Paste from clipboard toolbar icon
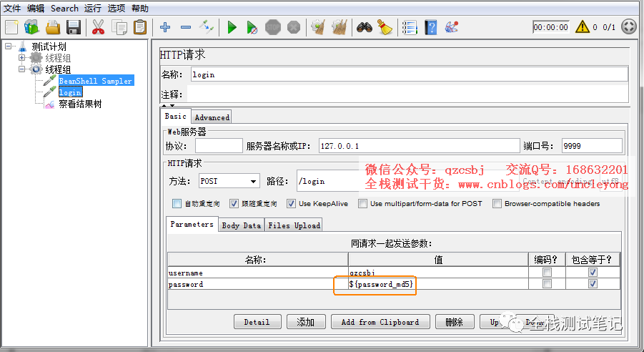This screenshot has height=352, width=644. click(x=140, y=28)
